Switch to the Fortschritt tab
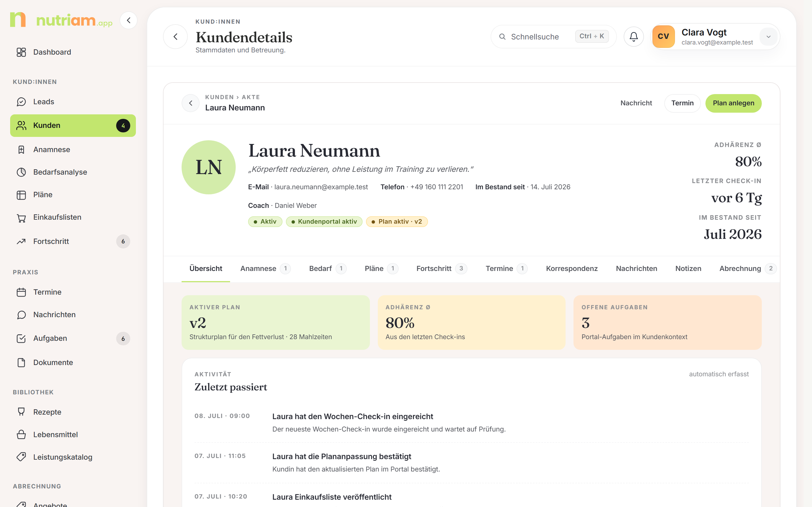812x507 pixels. [x=442, y=269]
